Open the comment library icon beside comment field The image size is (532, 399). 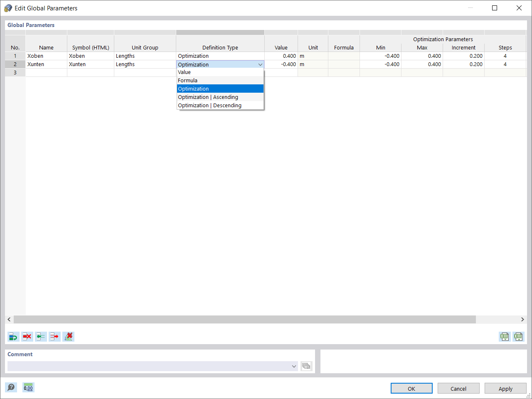[x=306, y=366]
